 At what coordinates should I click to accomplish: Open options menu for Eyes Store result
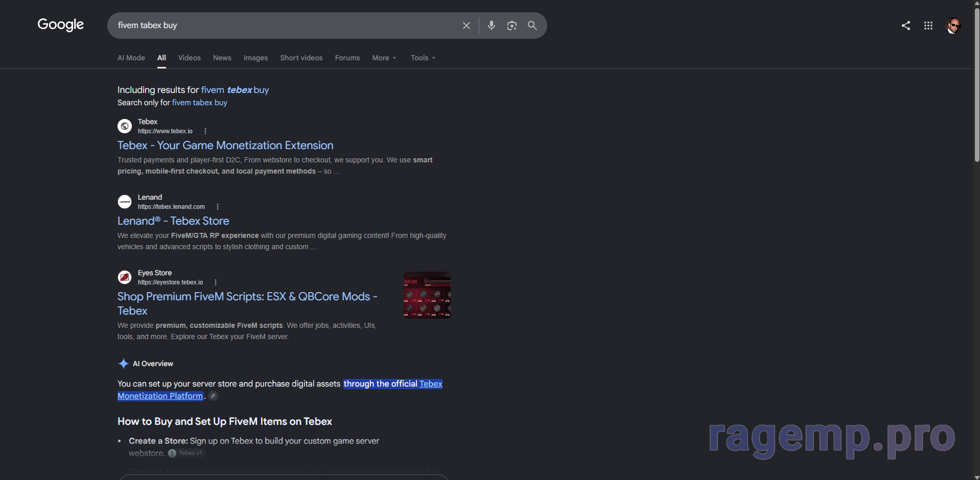click(x=216, y=282)
